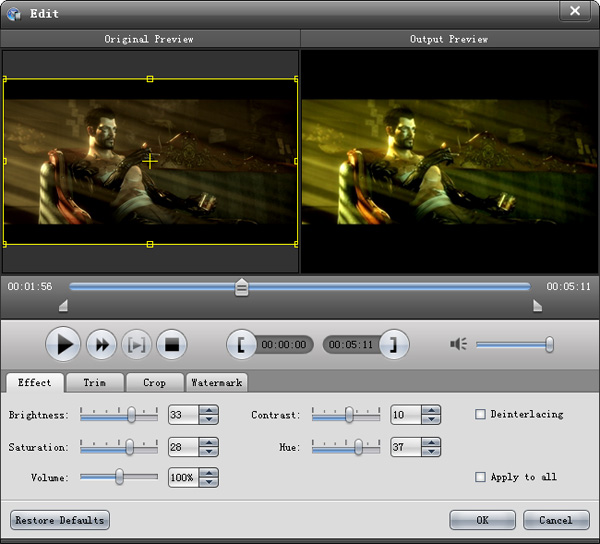Decrease Hue with the down arrow
This screenshot has height=544, width=600.
(431, 451)
